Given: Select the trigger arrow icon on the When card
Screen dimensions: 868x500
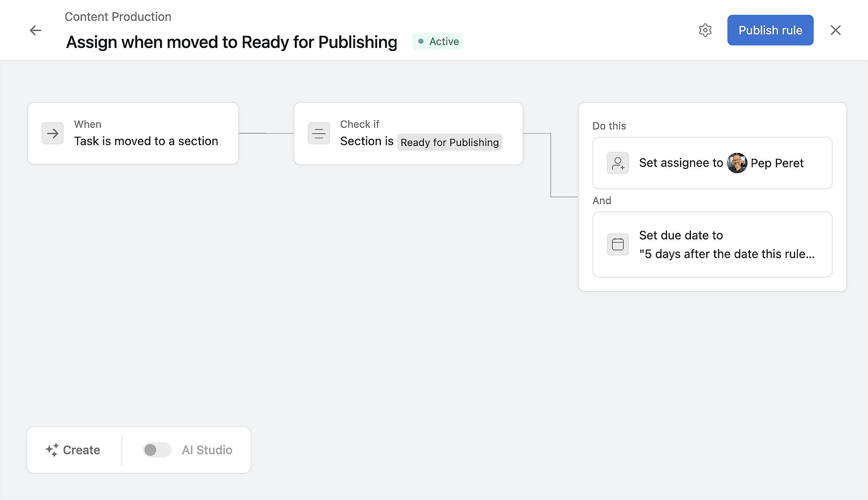Looking at the screenshot, I should pos(52,133).
